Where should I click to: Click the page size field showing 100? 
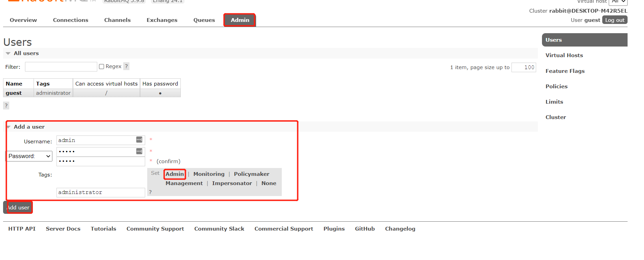point(523,67)
